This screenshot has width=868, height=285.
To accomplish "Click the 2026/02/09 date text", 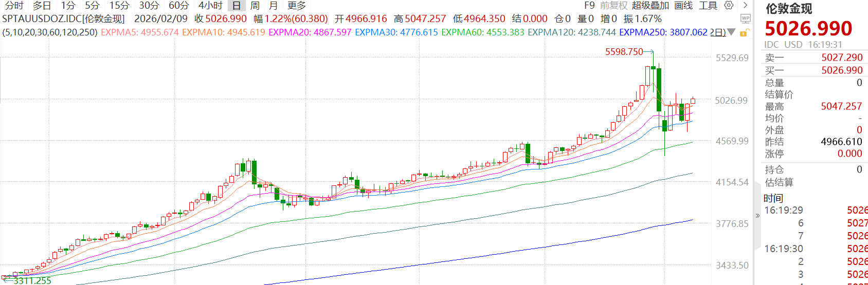I will pyautogui.click(x=161, y=19).
